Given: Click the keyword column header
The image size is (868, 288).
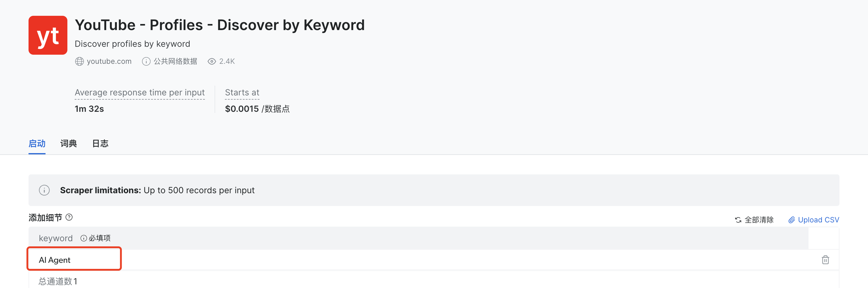Looking at the screenshot, I should click(x=56, y=238).
